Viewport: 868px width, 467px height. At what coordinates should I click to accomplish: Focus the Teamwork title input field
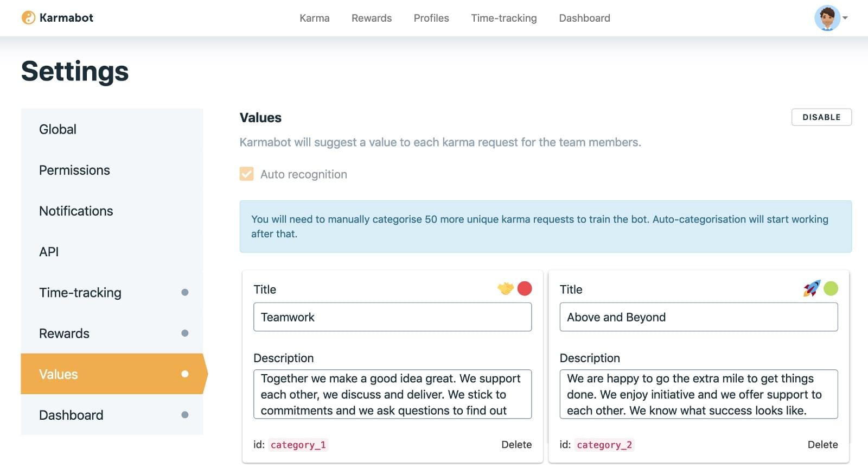tap(392, 317)
